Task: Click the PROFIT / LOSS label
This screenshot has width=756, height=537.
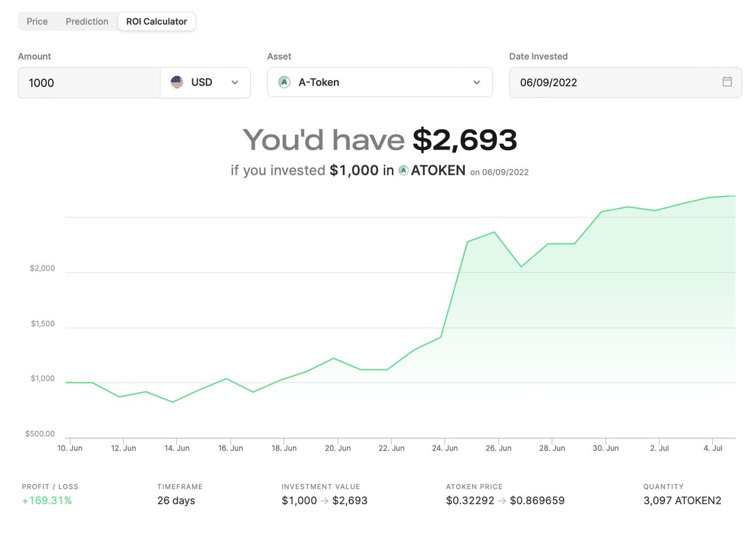Action: tap(50, 487)
